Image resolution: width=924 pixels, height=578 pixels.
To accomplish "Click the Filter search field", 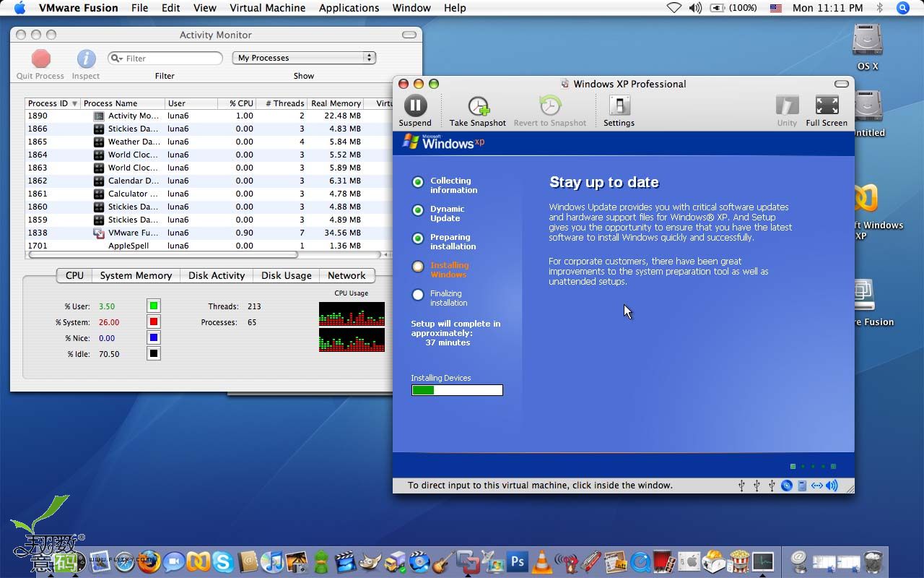I will [165, 59].
